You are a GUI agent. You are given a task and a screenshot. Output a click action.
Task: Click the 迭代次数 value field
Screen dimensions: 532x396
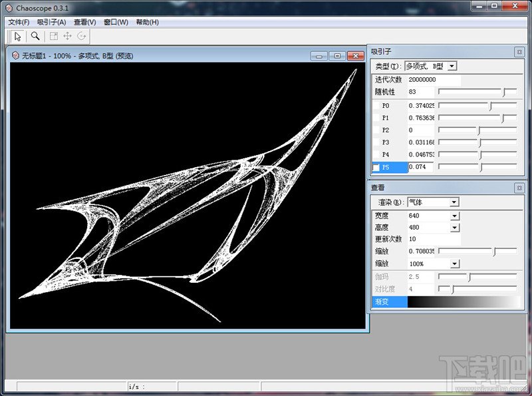[x=433, y=79]
